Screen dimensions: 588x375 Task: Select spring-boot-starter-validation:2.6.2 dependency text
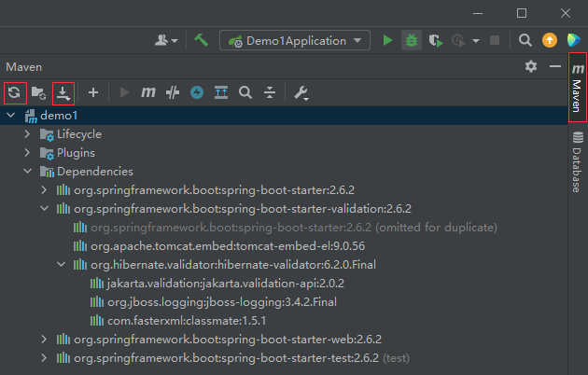pyautogui.click(x=243, y=209)
